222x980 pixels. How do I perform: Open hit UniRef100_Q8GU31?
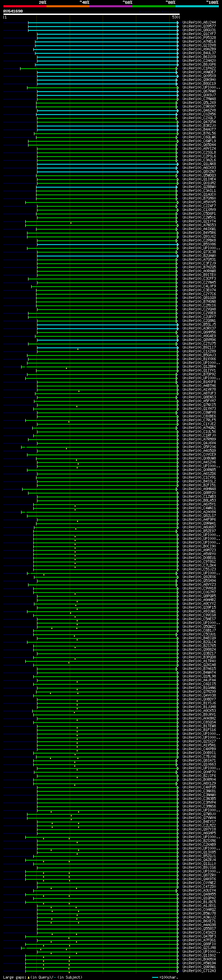(x=199, y=30)
